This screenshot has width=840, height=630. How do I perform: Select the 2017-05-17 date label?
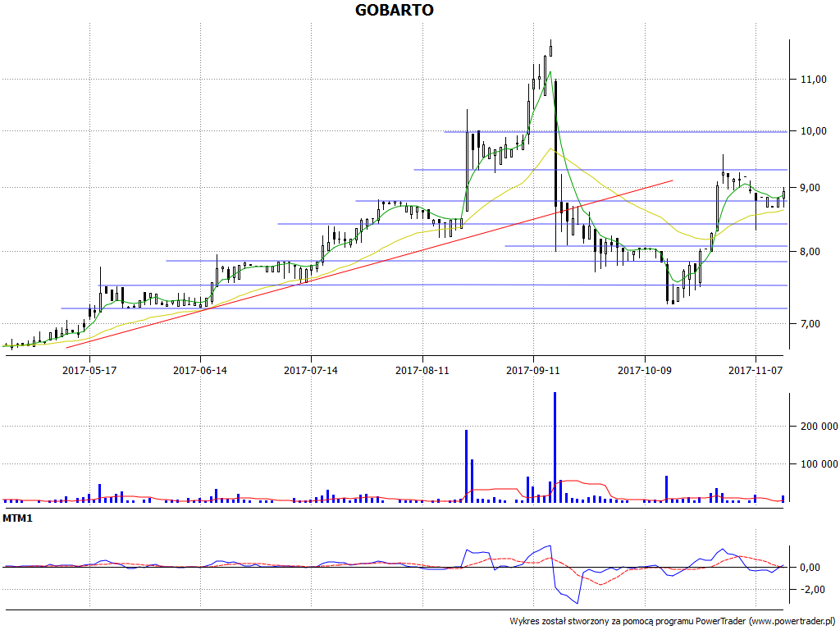89,370
